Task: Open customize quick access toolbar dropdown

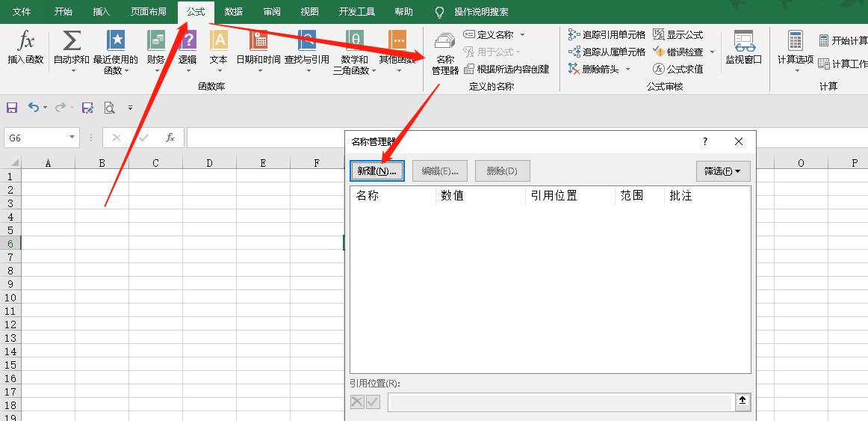Action: (130, 108)
